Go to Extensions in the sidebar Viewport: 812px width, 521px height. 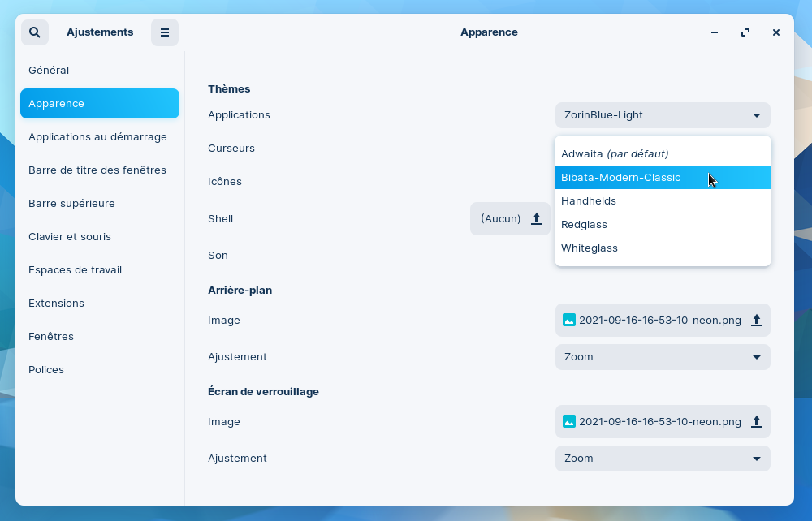tap(56, 304)
